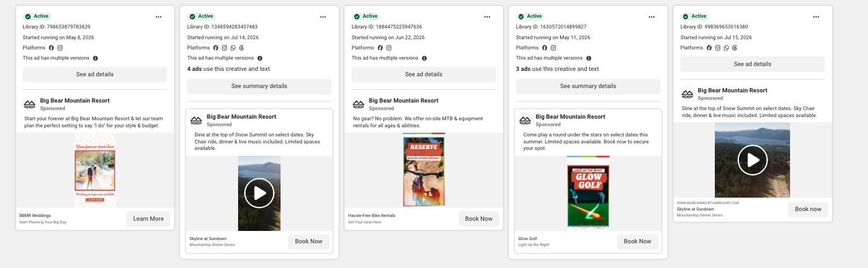Click the Active status badge on ad 798653879783829
Viewport: 868px width, 268px height.
click(x=37, y=16)
